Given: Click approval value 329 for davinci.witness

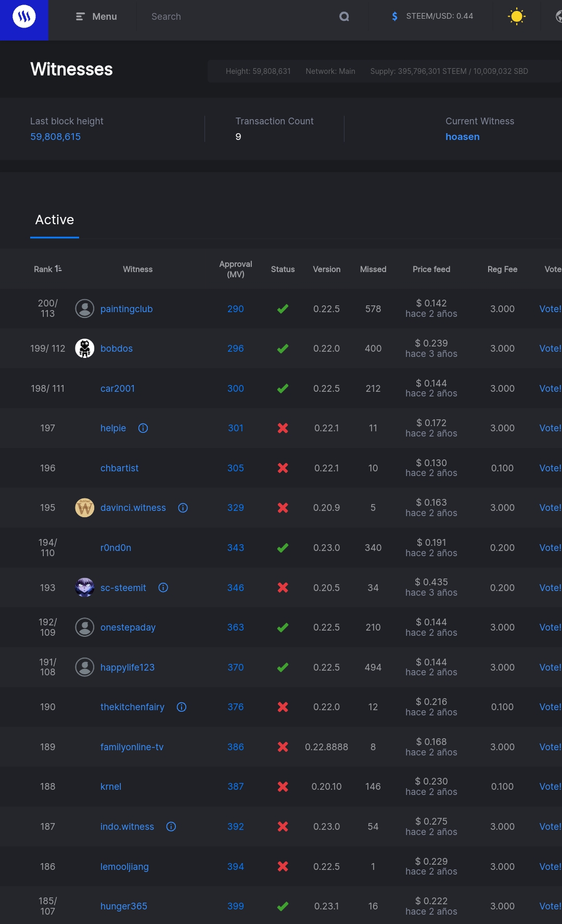Looking at the screenshot, I should [236, 508].
